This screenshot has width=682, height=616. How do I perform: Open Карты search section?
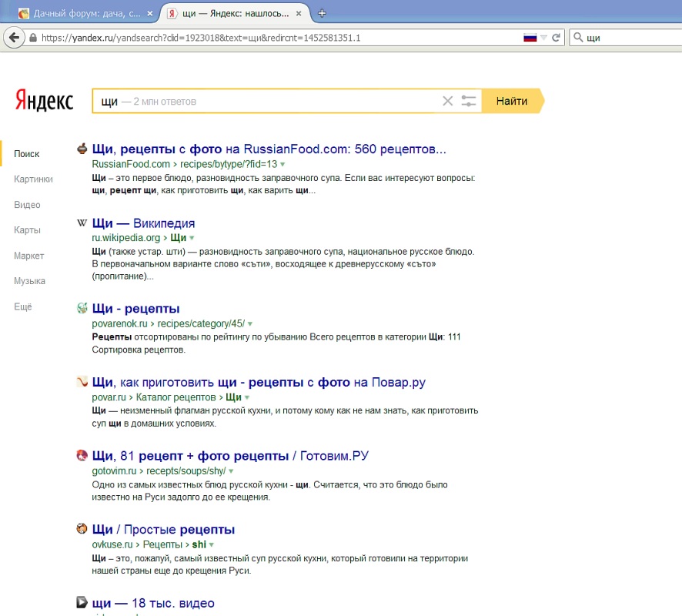[x=27, y=229]
